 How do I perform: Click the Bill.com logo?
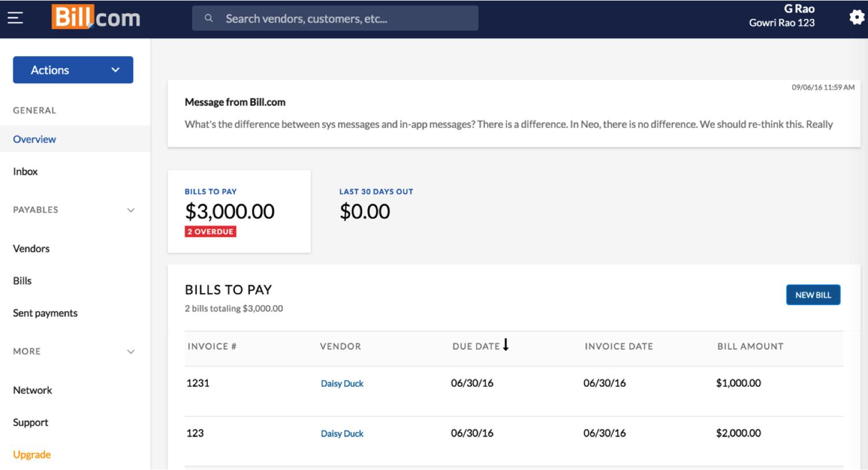pos(96,17)
